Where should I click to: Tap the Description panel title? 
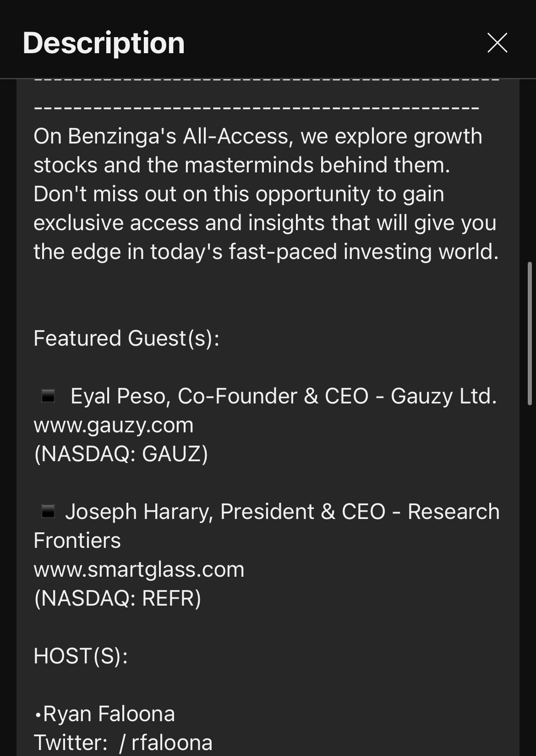(104, 43)
